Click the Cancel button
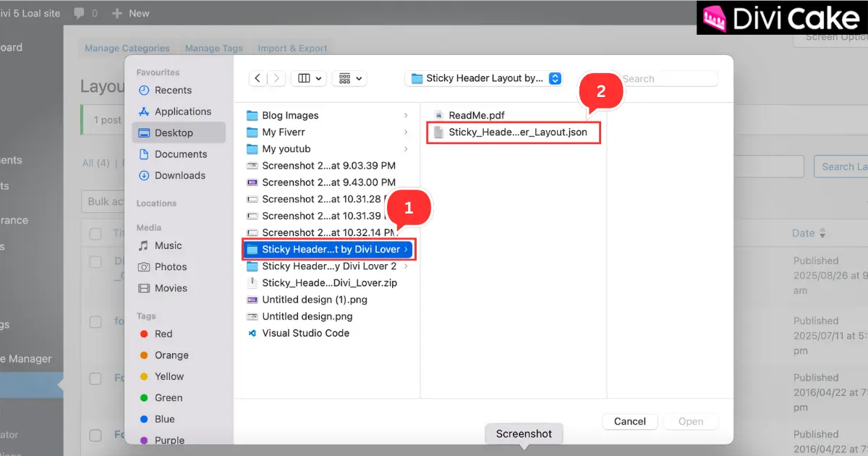This screenshot has width=868, height=456. [630, 421]
